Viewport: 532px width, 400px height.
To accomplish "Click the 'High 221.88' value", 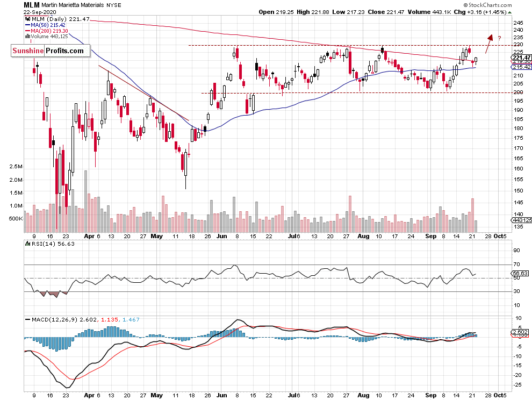I will pyautogui.click(x=313, y=12).
